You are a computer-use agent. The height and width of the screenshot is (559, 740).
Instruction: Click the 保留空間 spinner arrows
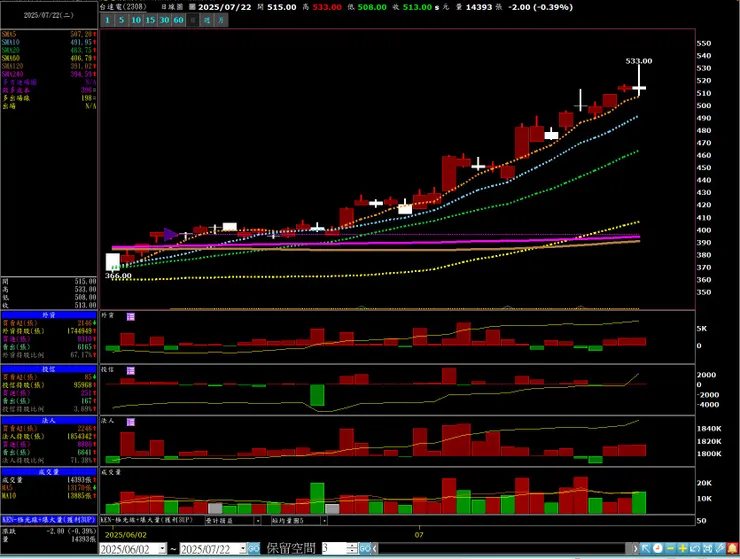pyautogui.click(x=352, y=549)
